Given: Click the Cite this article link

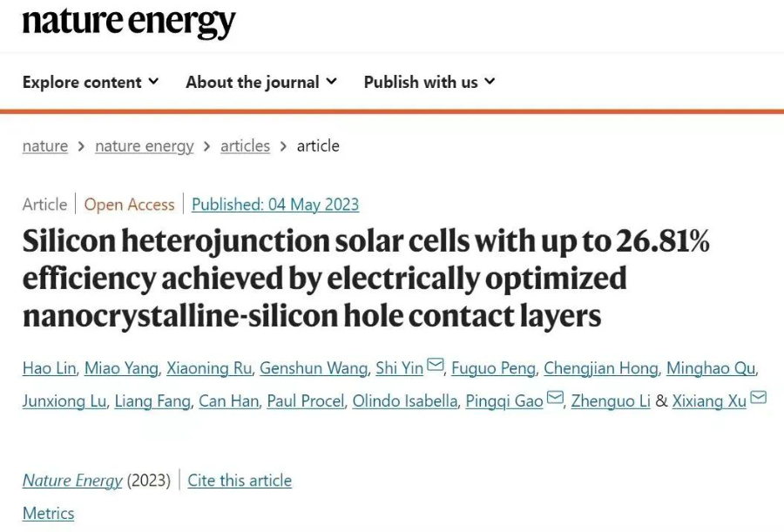Looking at the screenshot, I should [240, 481].
